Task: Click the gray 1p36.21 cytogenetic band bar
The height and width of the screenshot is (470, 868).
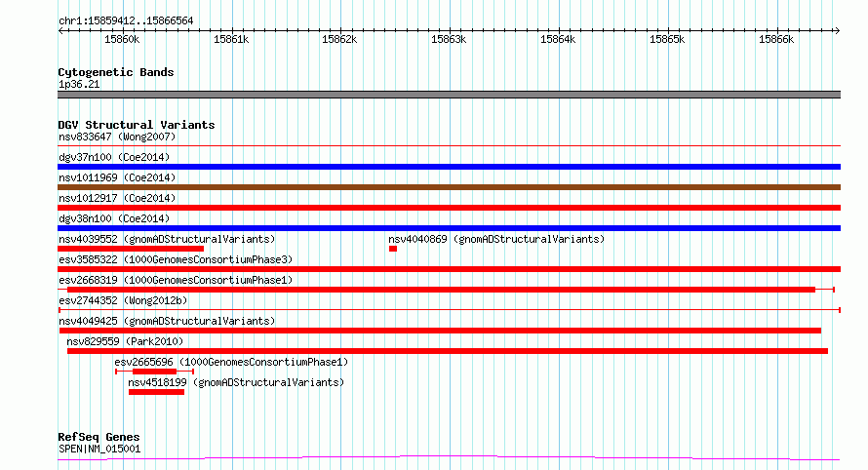Action: tap(449, 95)
